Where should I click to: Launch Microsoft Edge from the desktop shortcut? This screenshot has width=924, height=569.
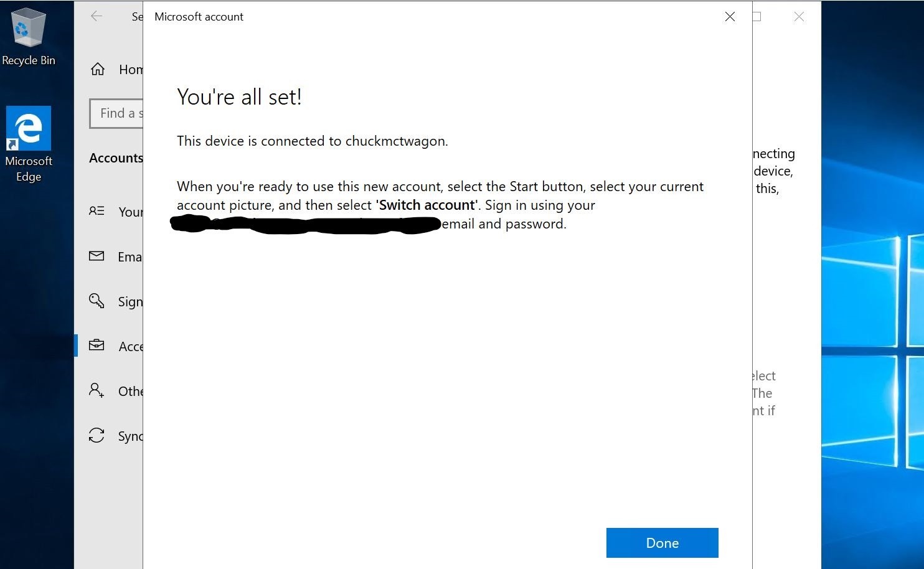click(29, 144)
